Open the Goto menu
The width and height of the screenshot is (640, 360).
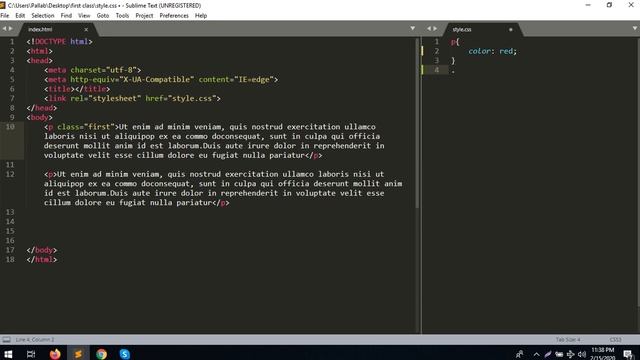[103, 16]
